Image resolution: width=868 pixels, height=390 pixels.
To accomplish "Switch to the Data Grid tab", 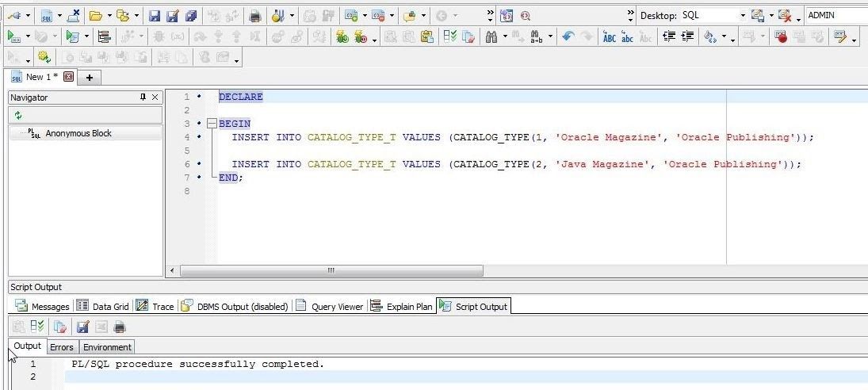I will pyautogui.click(x=103, y=306).
